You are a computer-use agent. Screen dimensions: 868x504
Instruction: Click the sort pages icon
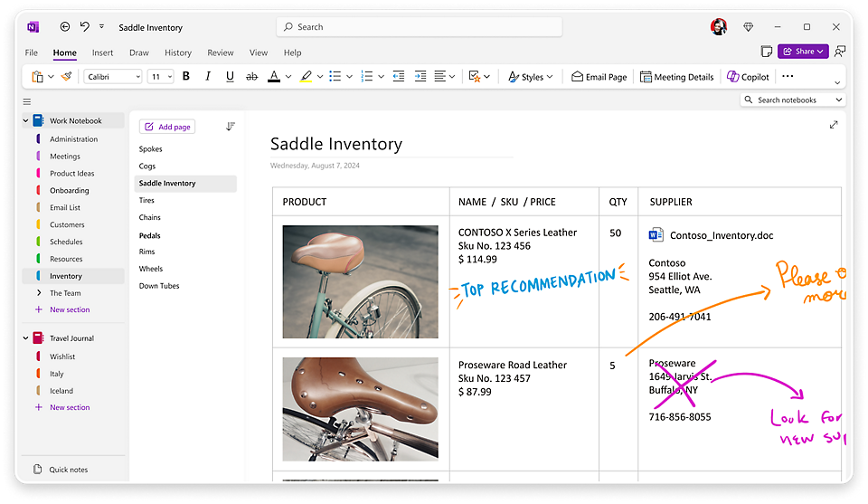pos(231,127)
